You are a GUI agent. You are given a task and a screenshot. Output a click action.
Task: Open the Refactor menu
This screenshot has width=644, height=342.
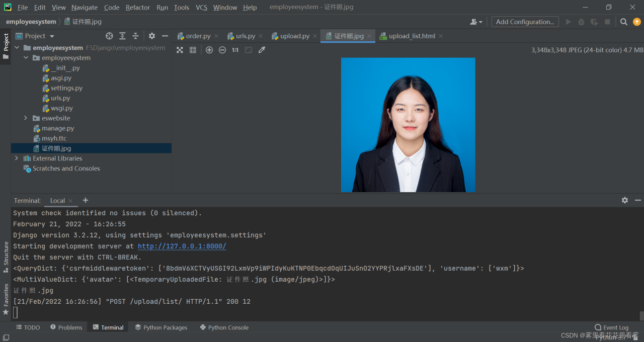[x=138, y=8]
